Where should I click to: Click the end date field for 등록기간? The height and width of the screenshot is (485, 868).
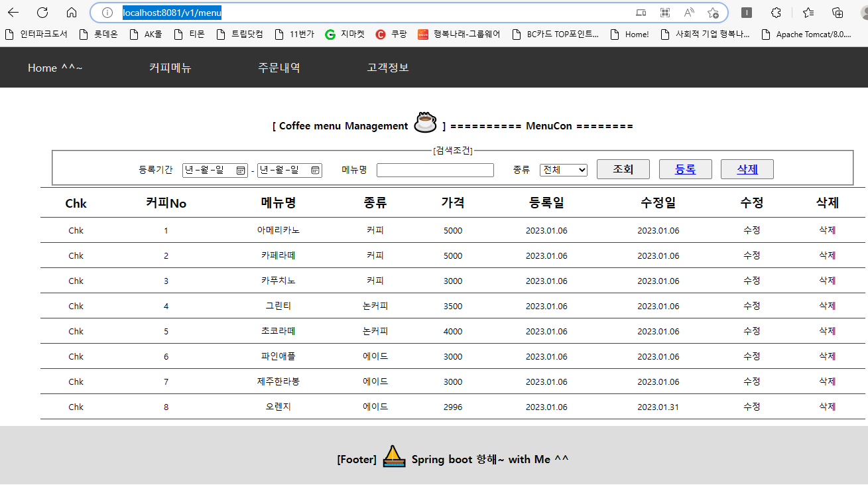(x=290, y=170)
